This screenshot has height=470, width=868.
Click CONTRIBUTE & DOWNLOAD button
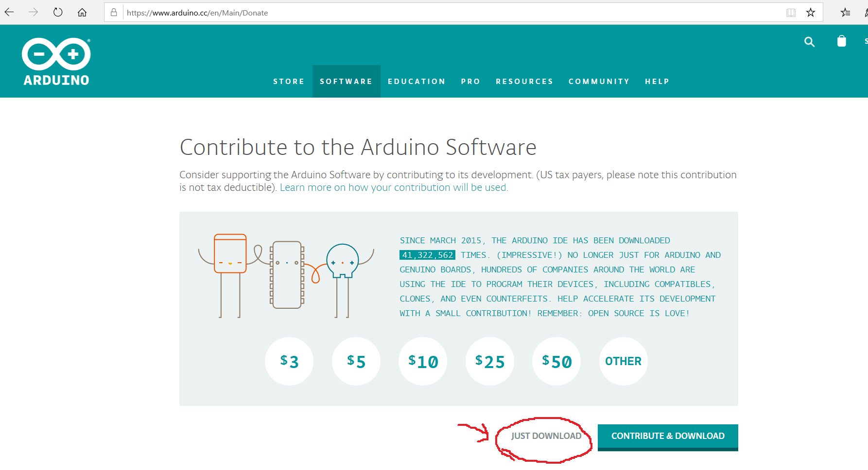coord(668,437)
